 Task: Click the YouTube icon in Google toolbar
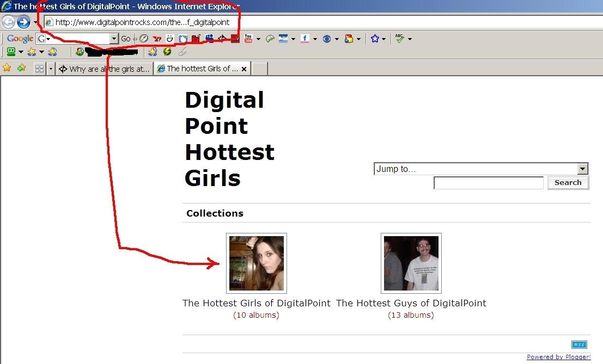(x=248, y=39)
